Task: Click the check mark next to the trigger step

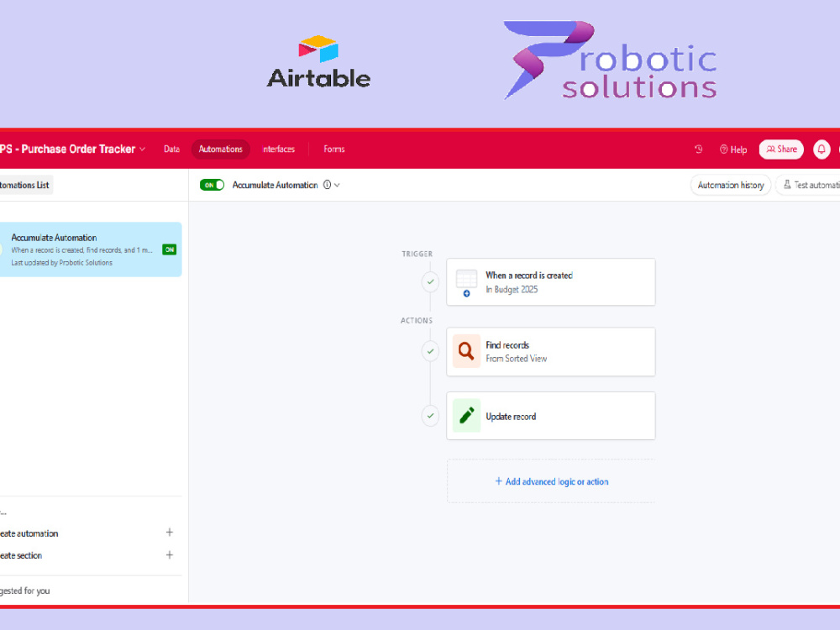Action: pos(430,281)
